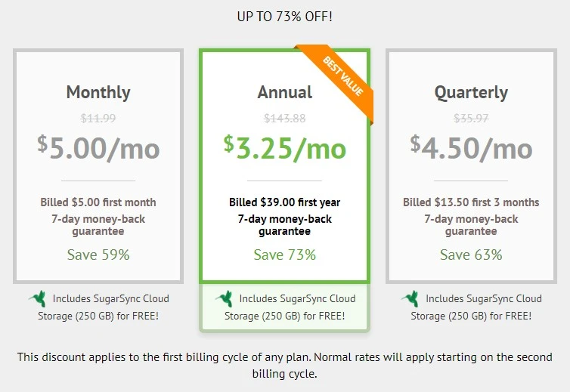Viewport: 570px width, 392px height.
Task: Click the Quarterly plan heading
Action: pos(471,92)
